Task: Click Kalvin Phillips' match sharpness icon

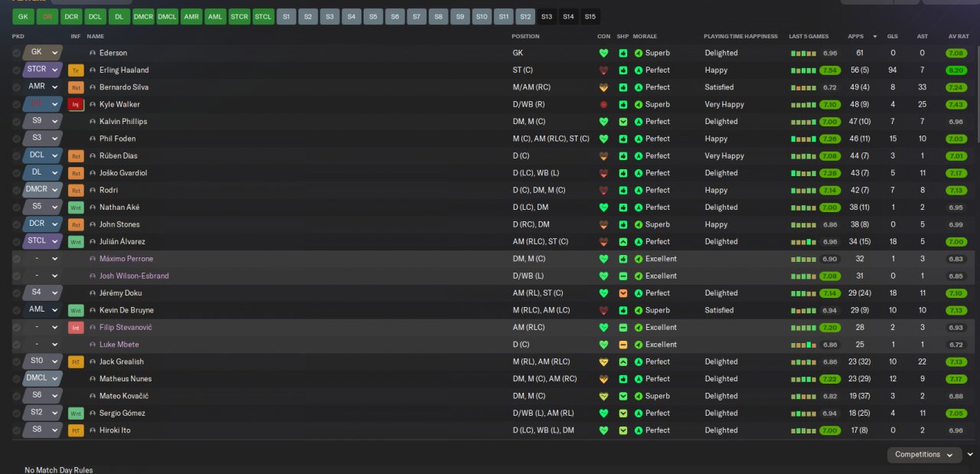Action: tap(623, 122)
